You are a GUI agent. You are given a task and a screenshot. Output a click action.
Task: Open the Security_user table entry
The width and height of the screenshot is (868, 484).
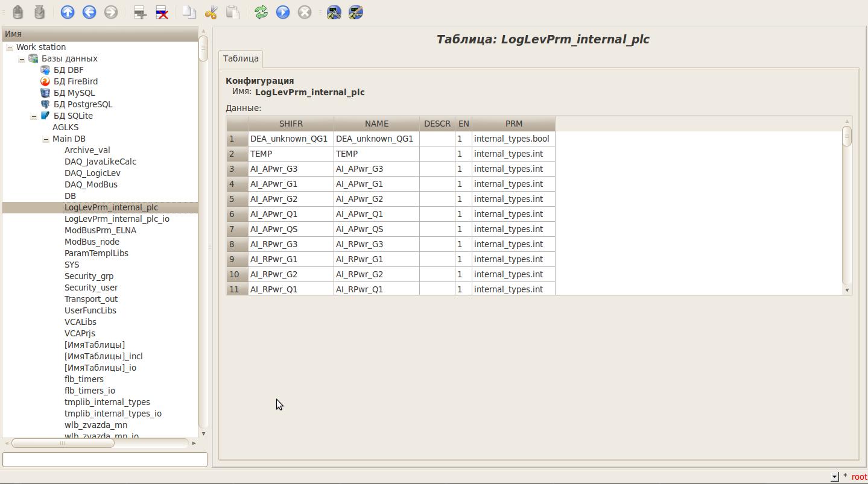(91, 288)
